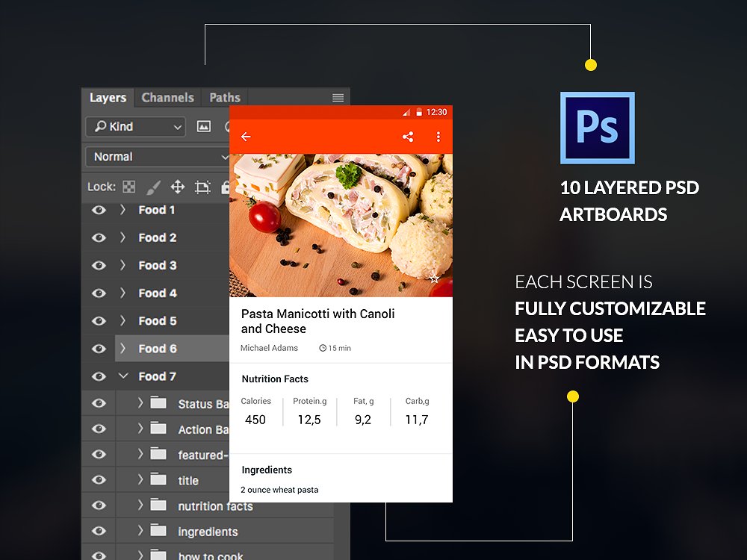747x560 pixels.
Task: Toggle lock transparent pixels icon
Action: 128,187
